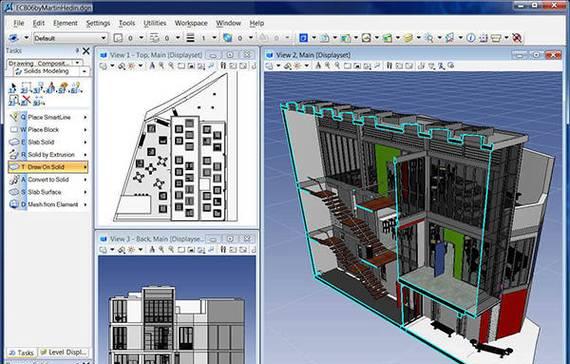Toggle the pin on the Tasks panel
The height and width of the screenshot is (364, 570).
(77, 51)
